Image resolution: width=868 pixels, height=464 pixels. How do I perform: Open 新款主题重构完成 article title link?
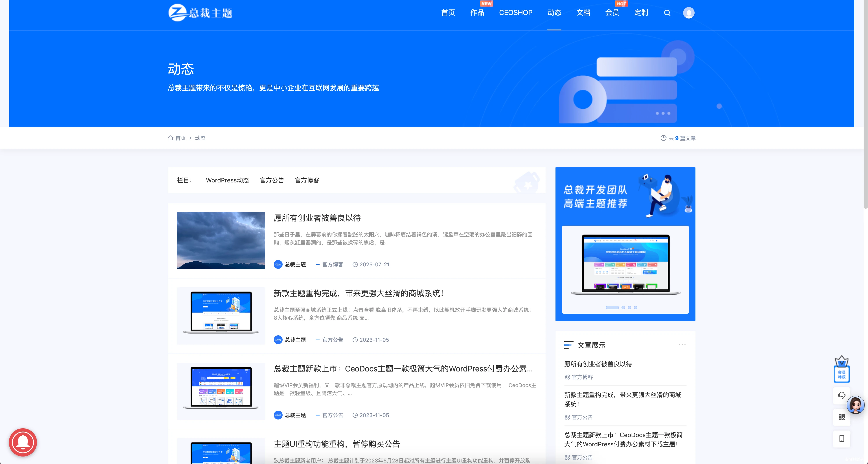pos(358,293)
